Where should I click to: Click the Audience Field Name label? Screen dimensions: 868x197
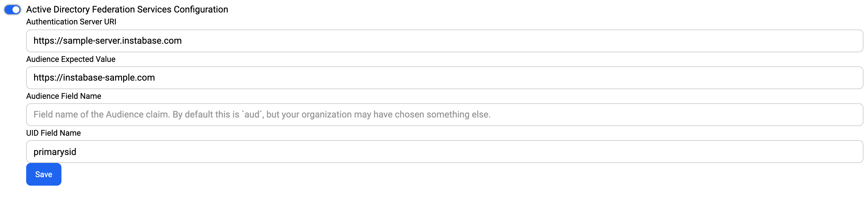pos(63,96)
